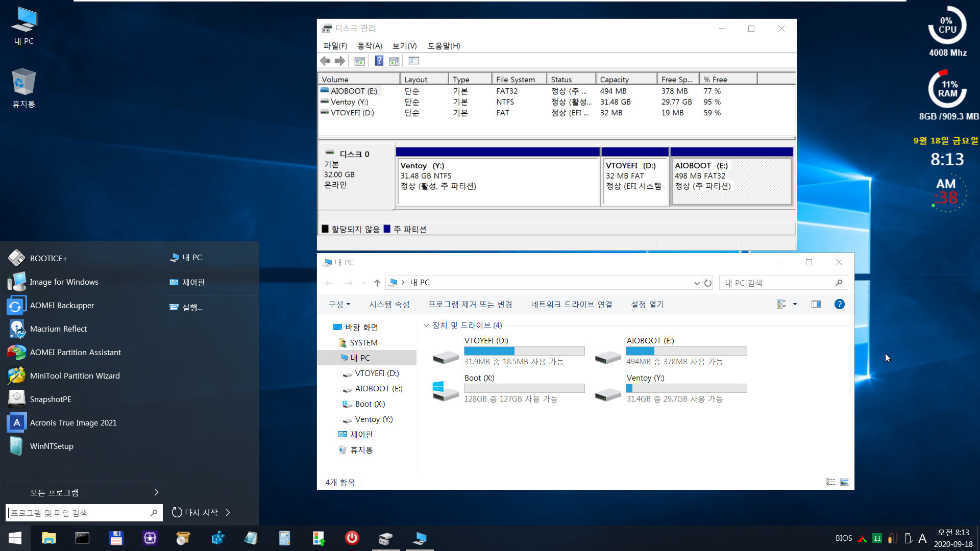
Task: Click the Windows Start button
Action: (15, 538)
